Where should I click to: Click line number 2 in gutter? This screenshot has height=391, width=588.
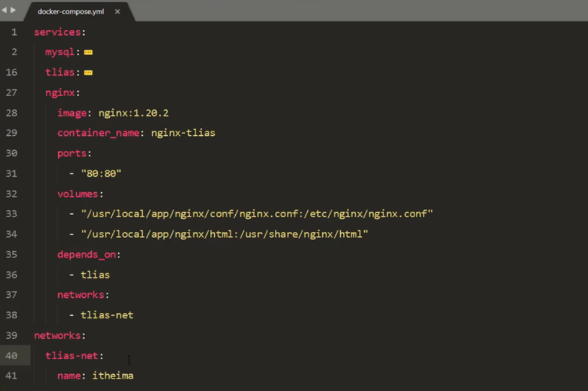[x=14, y=52]
